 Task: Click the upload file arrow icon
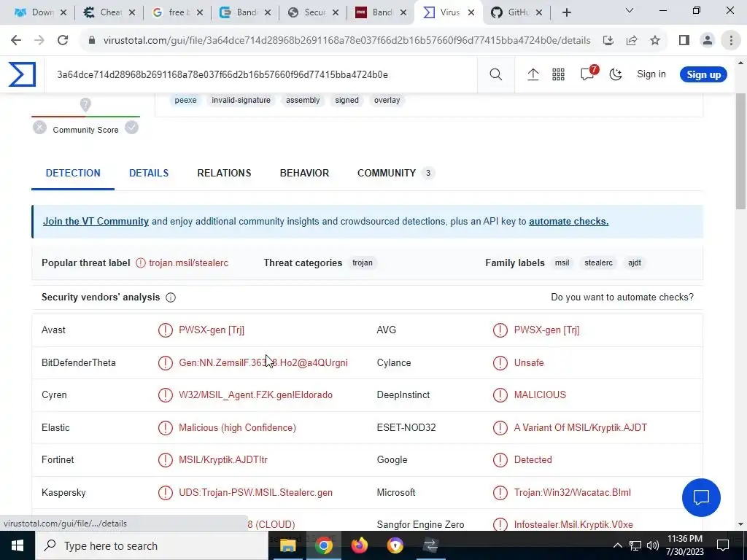pyautogui.click(x=533, y=74)
